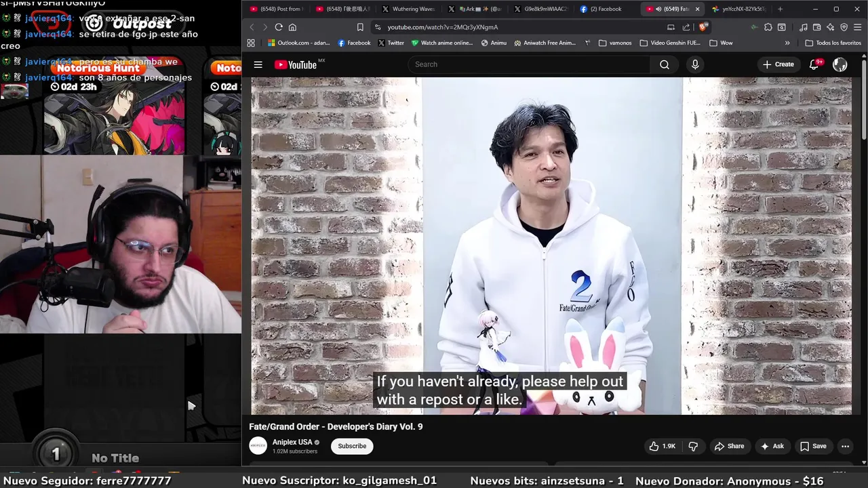This screenshot has height=488, width=868.
Task: Open the browser music note media control
Action: pos(803,27)
